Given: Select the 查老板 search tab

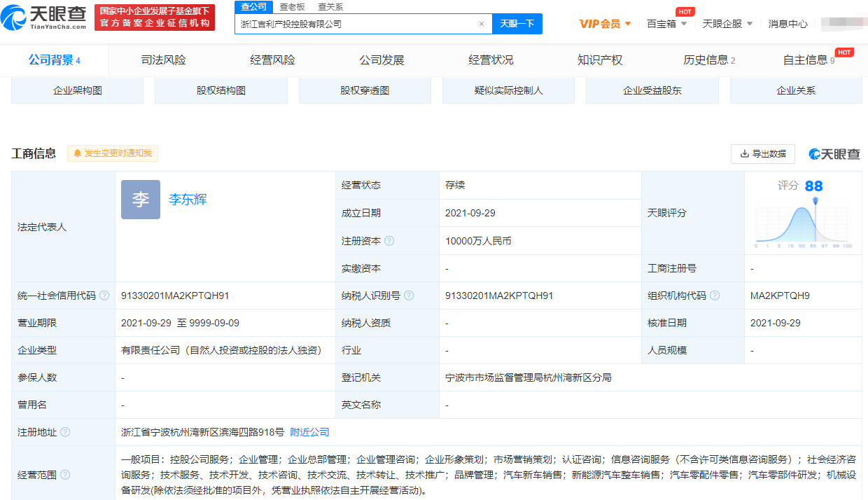Looking at the screenshot, I should click(292, 7).
